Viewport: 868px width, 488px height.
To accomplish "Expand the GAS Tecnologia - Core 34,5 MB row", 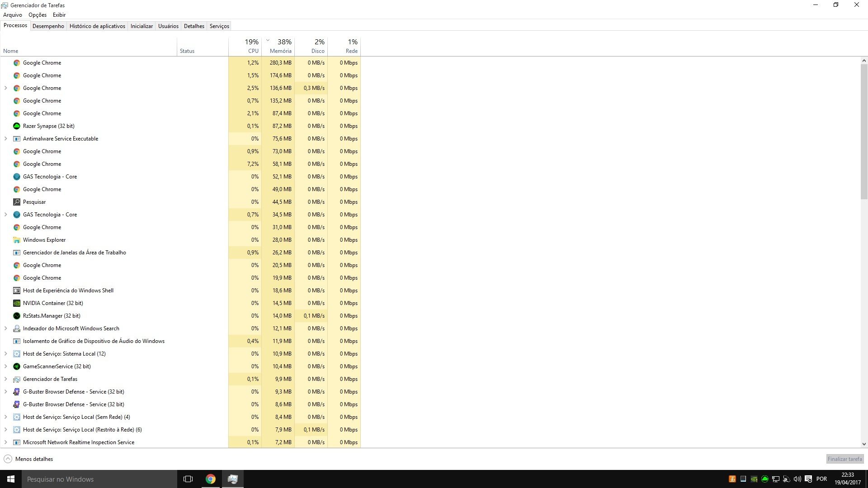I will (5, 215).
